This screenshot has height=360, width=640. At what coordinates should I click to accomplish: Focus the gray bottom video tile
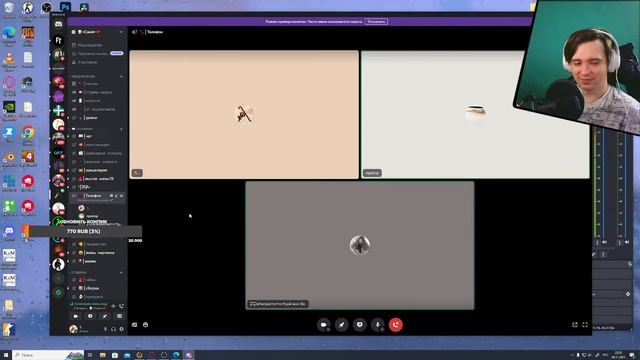(x=360, y=245)
